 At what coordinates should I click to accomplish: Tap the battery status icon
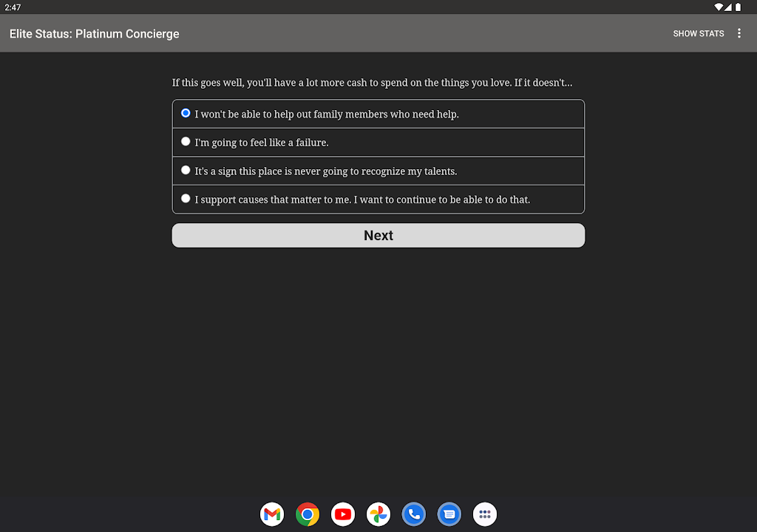(738, 7)
